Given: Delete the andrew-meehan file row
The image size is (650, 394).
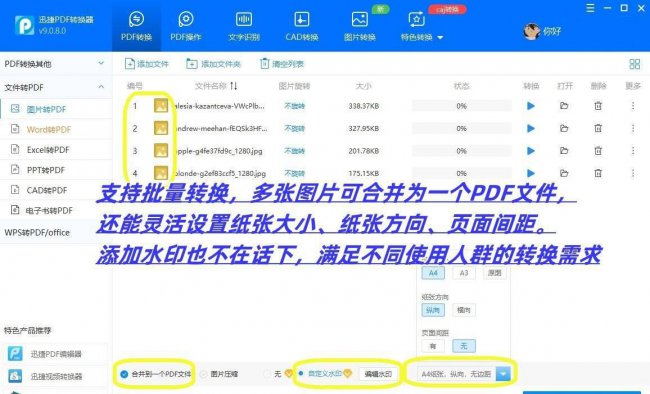Looking at the screenshot, I should [598, 129].
